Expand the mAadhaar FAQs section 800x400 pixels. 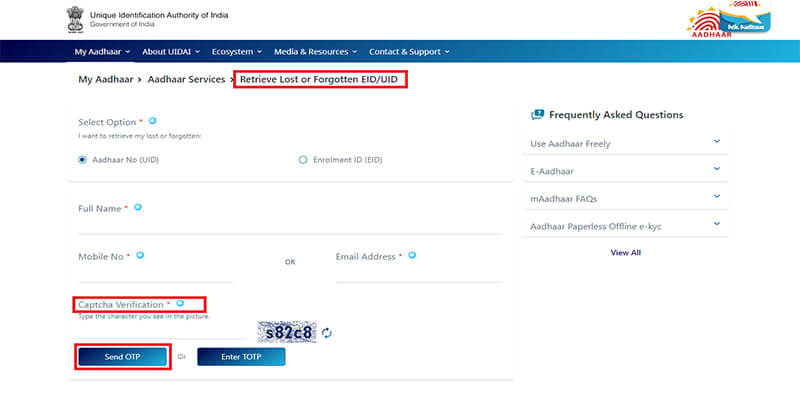tap(626, 198)
